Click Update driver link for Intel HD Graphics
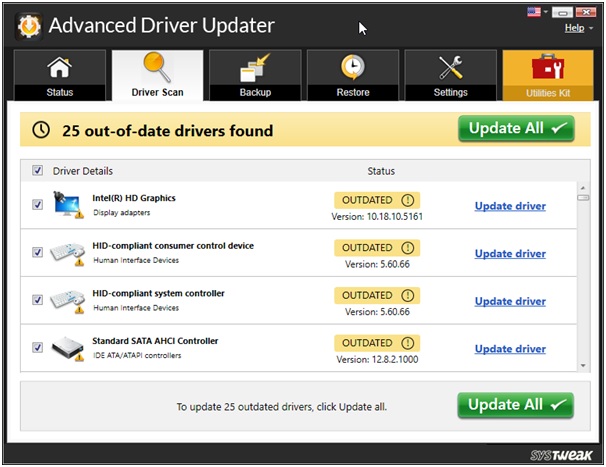 [x=510, y=206]
